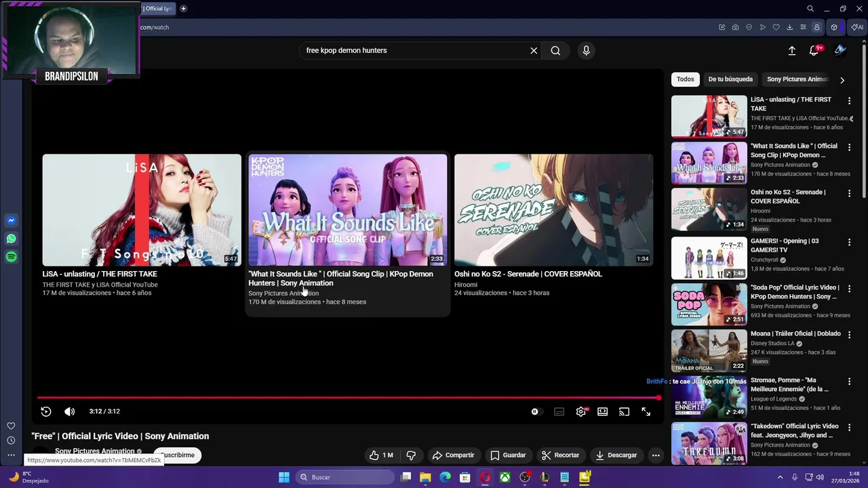The height and width of the screenshot is (488, 868).
Task: Open a new browser tab with plus
Action: pos(183,9)
